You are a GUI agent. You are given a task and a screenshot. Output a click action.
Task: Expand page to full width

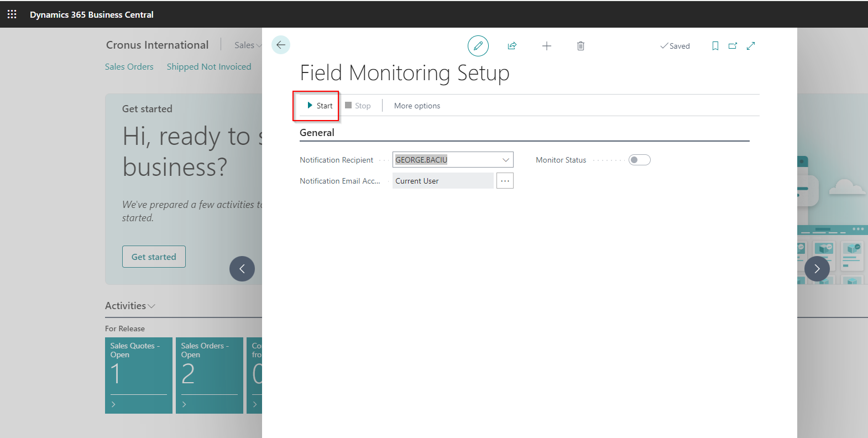tap(751, 46)
